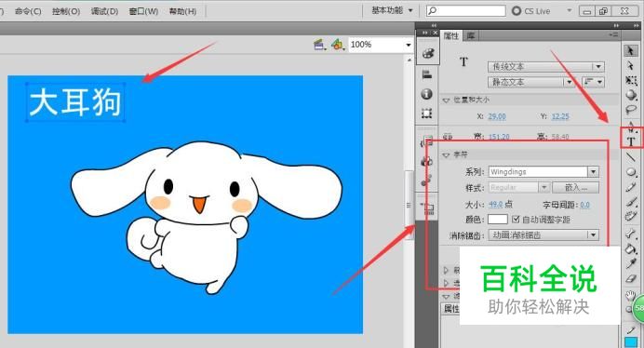Image resolution: width=644 pixels, height=348 pixels.
Task: Select the Pen tool
Action: pos(631,127)
